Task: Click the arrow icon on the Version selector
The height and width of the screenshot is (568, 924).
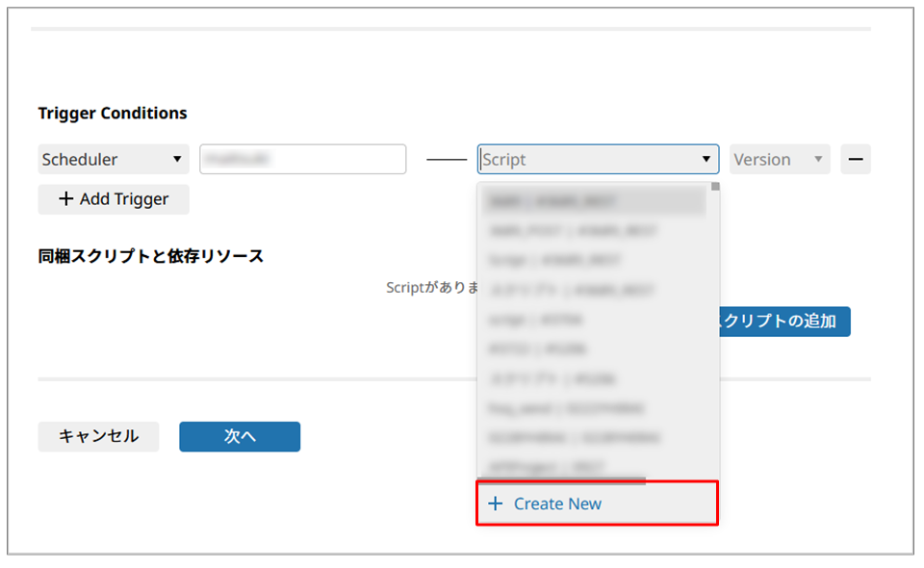Action: pyautogui.click(x=818, y=160)
